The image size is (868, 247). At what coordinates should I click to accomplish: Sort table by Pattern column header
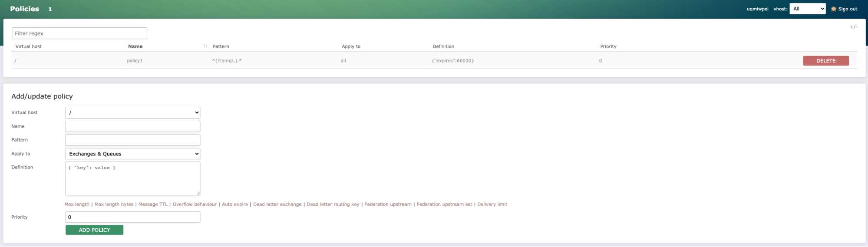click(221, 46)
